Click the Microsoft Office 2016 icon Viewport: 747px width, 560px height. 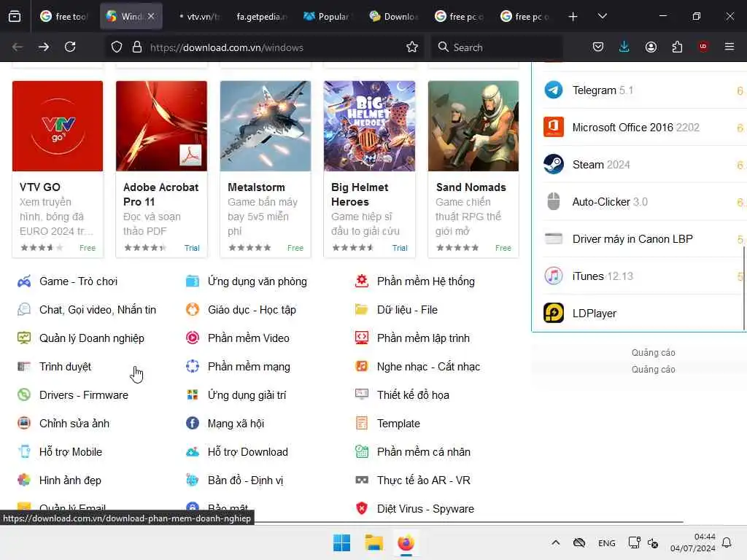click(554, 127)
